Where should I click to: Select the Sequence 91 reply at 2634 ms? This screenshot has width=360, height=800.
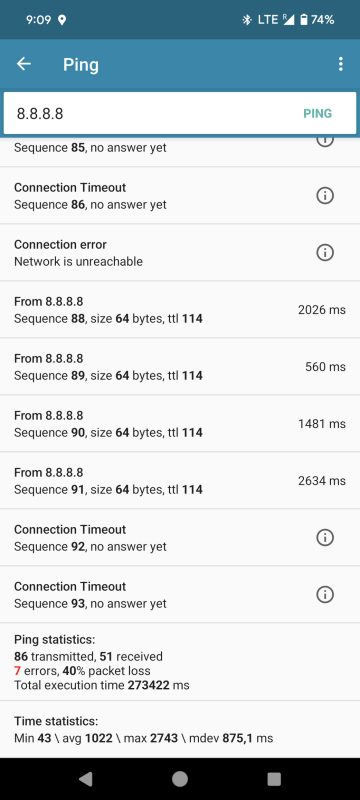[x=180, y=481]
